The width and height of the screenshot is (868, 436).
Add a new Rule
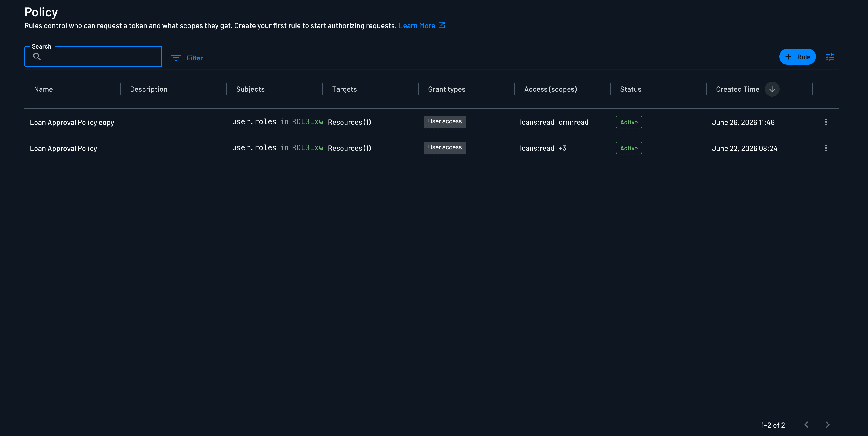click(x=797, y=57)
